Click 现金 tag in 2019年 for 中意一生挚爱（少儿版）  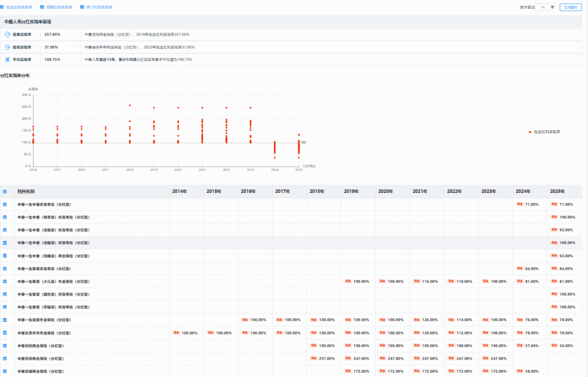click(x=348, y=281)
